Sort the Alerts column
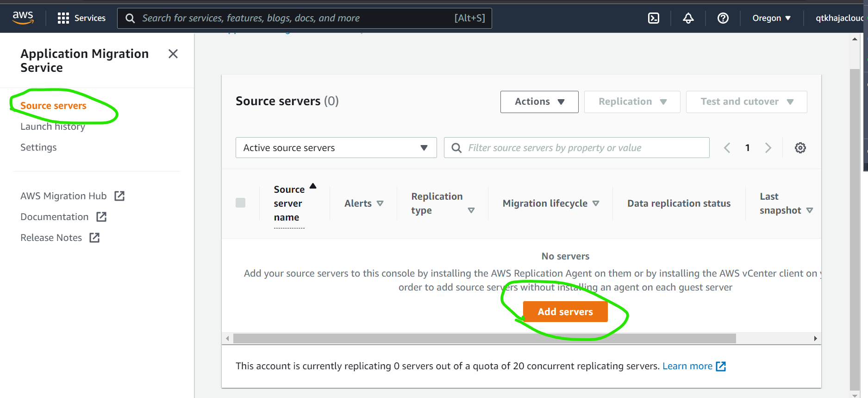Viewport: 868px width, 398px height. pos(380,203)
